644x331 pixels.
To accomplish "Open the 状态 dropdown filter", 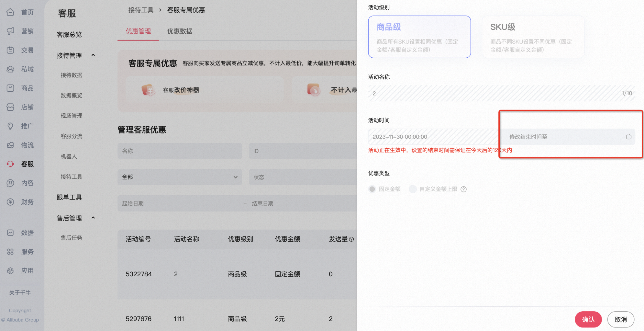I will pos(303,177).
